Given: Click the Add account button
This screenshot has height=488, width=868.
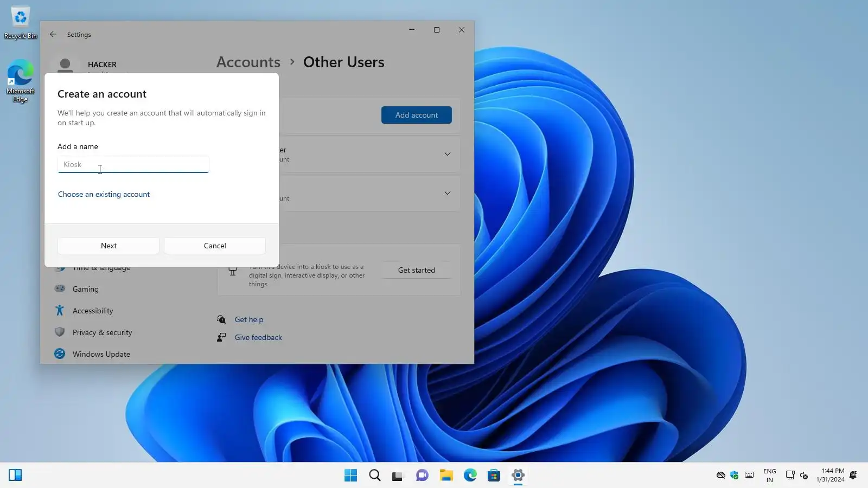Looking at the screenshot, I should point(417,115).
